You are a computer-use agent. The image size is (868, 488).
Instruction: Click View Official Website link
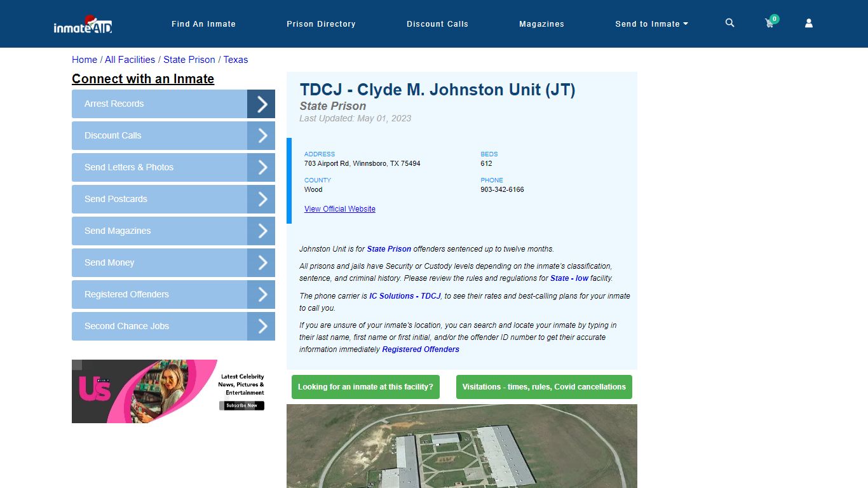(340, 209)
